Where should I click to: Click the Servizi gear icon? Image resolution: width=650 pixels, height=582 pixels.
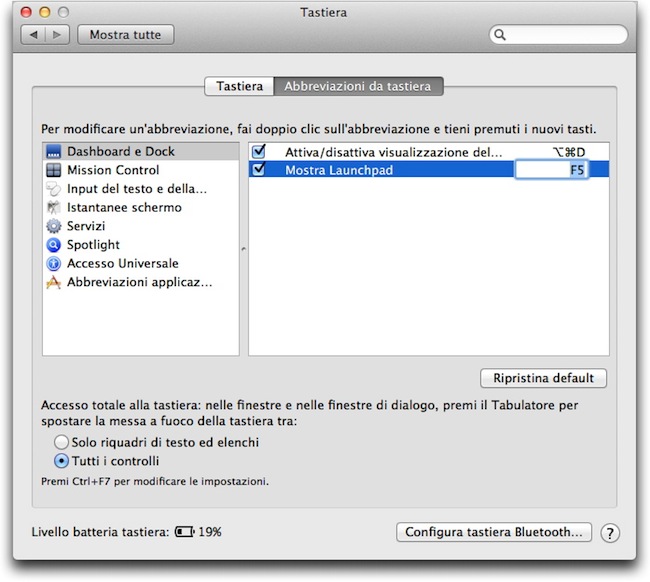point(53,226)
